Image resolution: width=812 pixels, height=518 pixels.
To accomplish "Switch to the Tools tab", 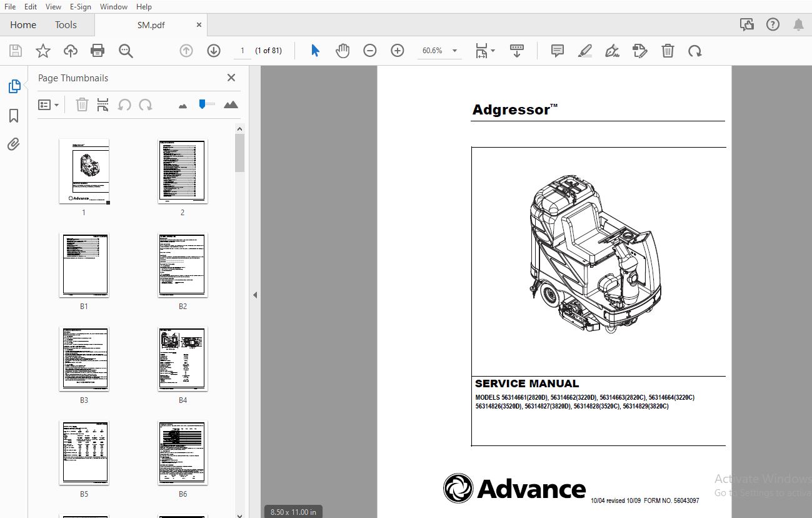I will [66, 25].
